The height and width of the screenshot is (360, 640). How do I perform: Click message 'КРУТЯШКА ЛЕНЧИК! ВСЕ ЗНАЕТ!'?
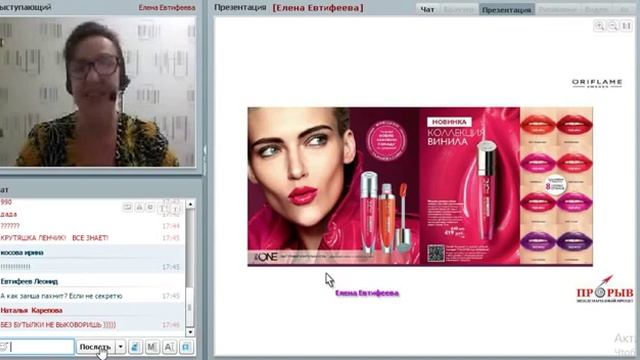[x=54, y=238]
